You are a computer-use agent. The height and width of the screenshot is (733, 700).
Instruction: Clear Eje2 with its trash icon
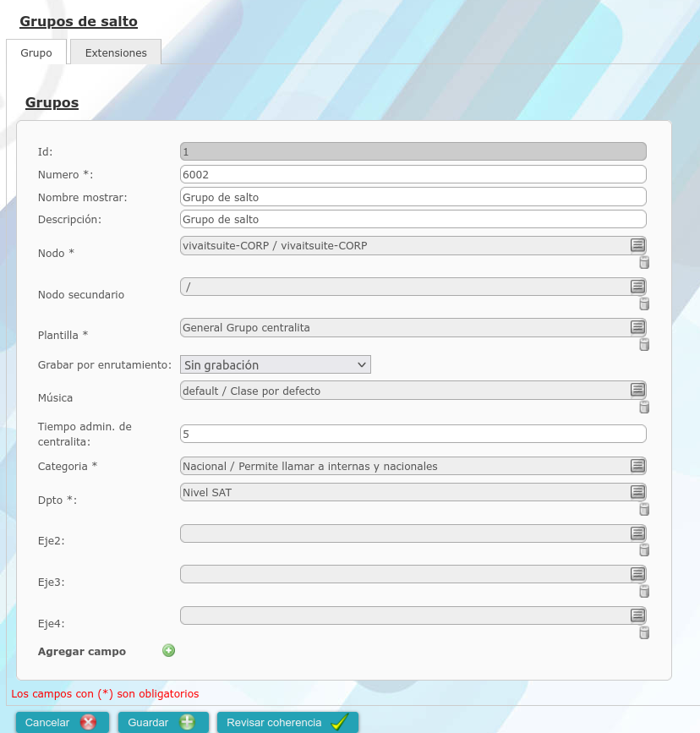[644, 550]
